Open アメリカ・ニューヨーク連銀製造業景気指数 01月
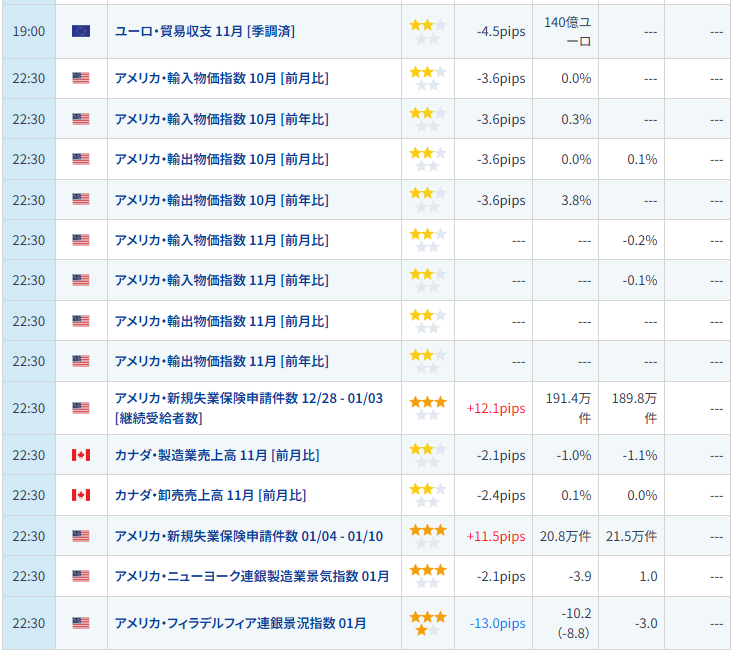The height and width of the screenshot is (655, 735). [x=252, y=576]
